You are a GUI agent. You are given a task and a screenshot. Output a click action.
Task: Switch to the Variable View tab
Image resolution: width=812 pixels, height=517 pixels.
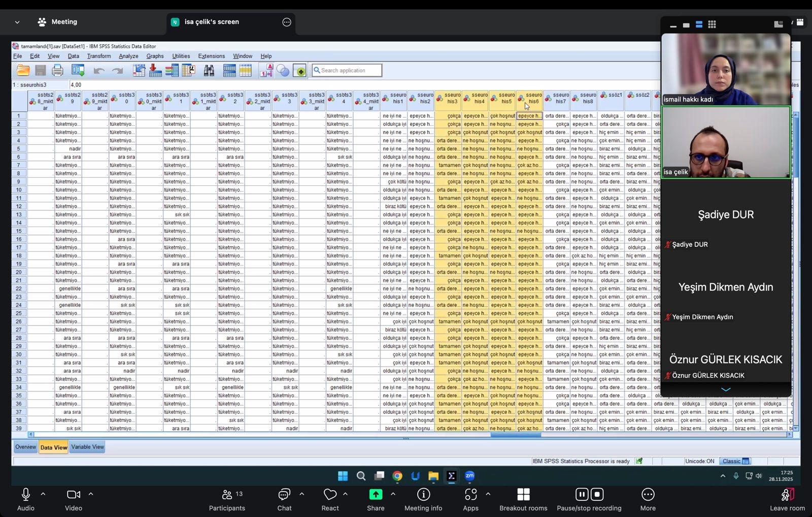coord(87,447)
